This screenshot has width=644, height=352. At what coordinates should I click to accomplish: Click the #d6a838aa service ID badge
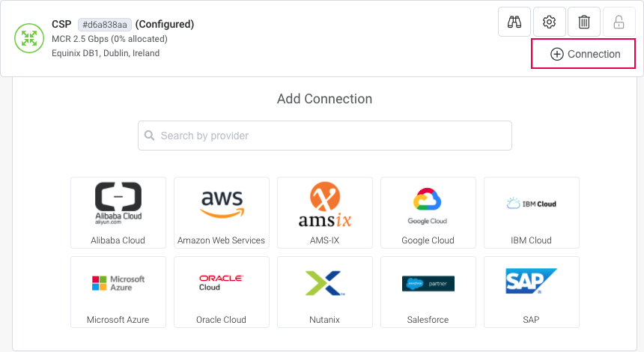coord(104,25)
